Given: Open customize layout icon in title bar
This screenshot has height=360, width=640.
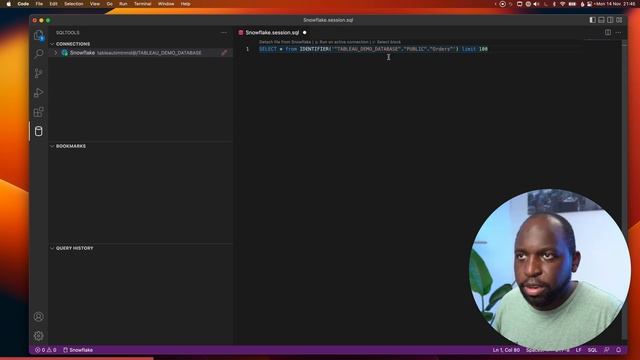Looking at the screenshot, I should click(x=619, y=20).
